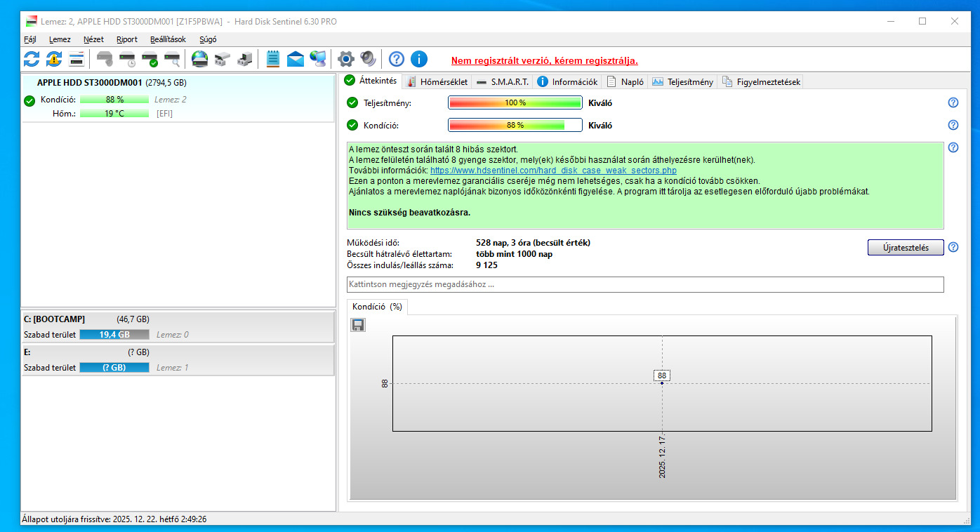Image resolution: width=980 pixels, height=532 pixels.
Task: Open the Riport menu
Action: pos(126,39)
